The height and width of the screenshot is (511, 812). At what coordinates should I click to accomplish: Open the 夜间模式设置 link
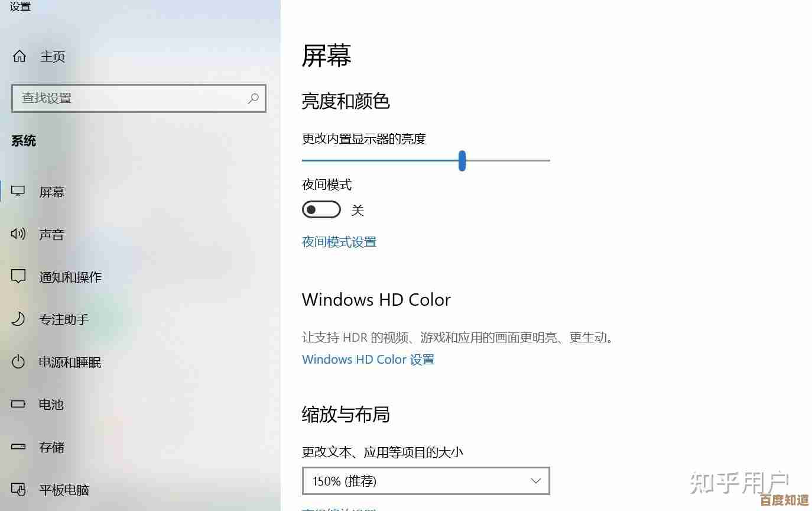point(339,241)
